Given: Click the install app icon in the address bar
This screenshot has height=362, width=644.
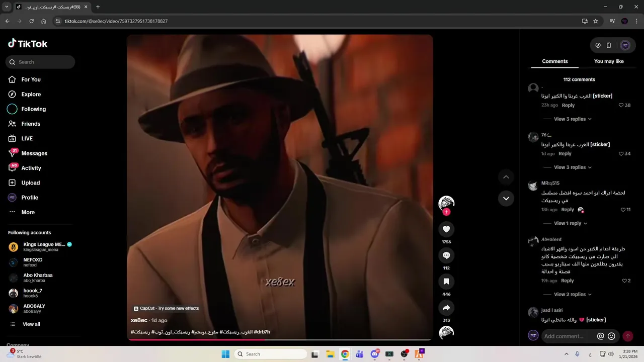Looking at the screenshot, I should (585, 21).
